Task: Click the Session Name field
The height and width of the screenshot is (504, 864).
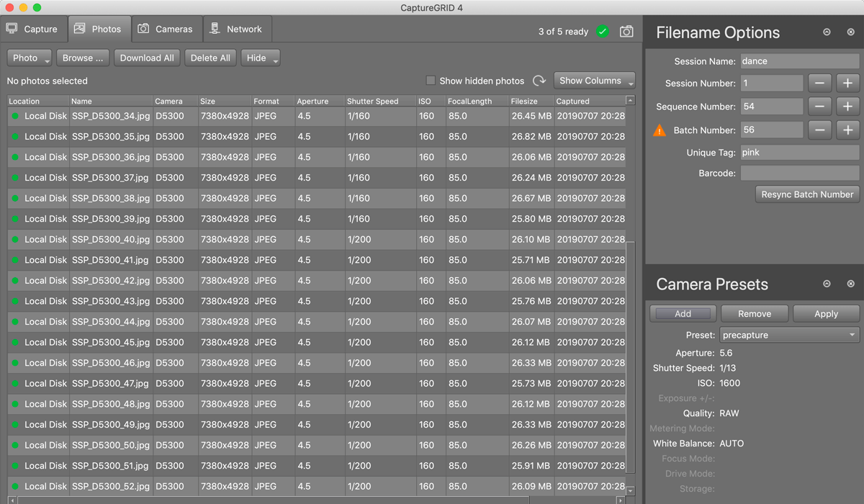Action: [800, 61]
